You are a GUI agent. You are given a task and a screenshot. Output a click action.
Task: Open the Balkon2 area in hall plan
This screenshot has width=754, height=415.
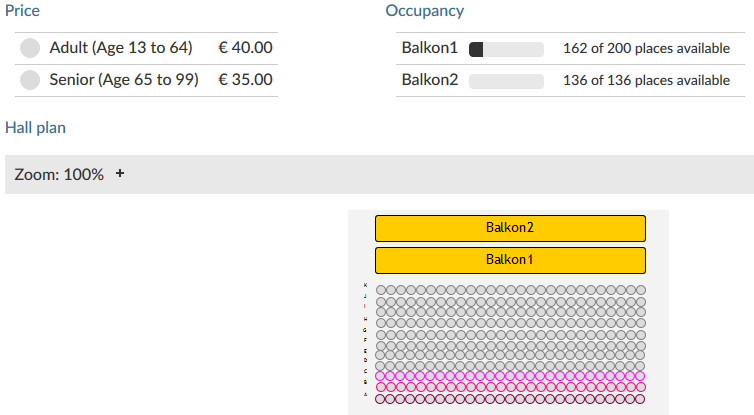(510, 228)
